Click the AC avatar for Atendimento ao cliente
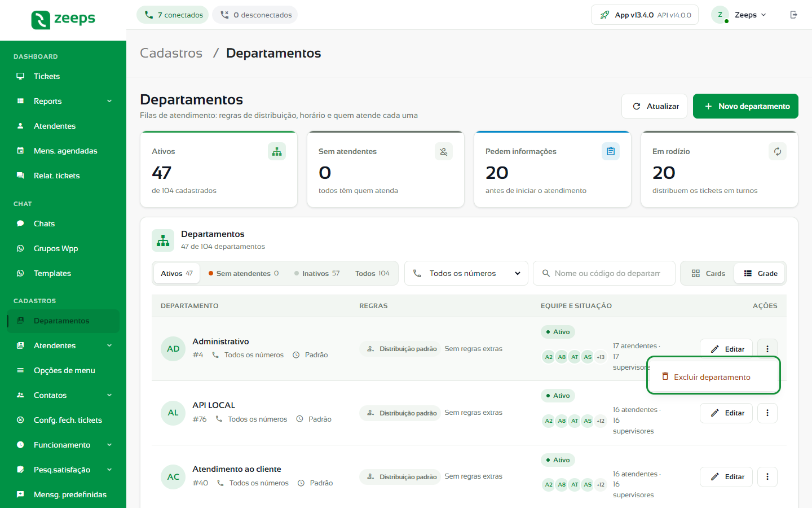 [x=173, y=477]
